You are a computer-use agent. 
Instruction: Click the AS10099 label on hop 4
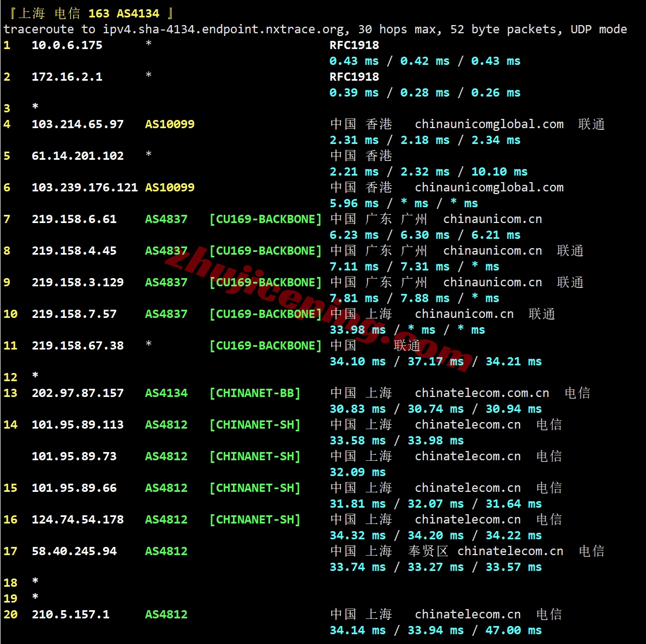(x=170, y=124)
